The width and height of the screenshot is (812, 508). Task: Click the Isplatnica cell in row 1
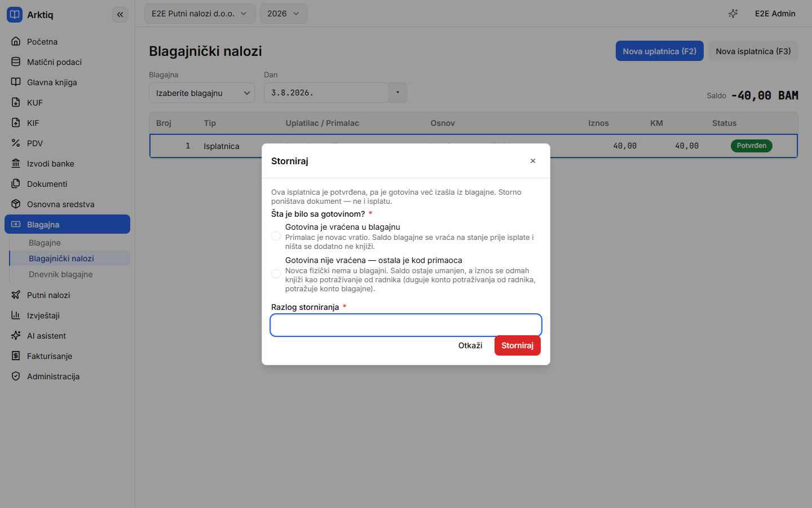pos(221,146)
